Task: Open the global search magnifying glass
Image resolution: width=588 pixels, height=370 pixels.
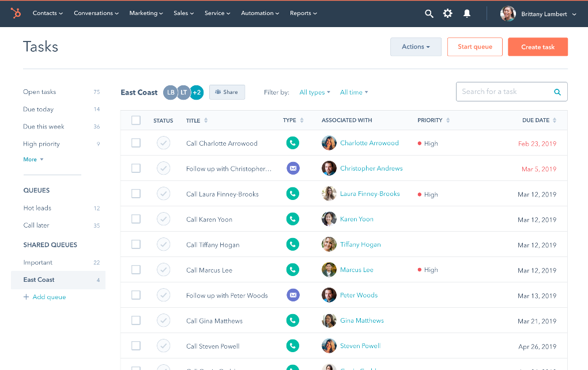Action: click(x=429, y=13)
